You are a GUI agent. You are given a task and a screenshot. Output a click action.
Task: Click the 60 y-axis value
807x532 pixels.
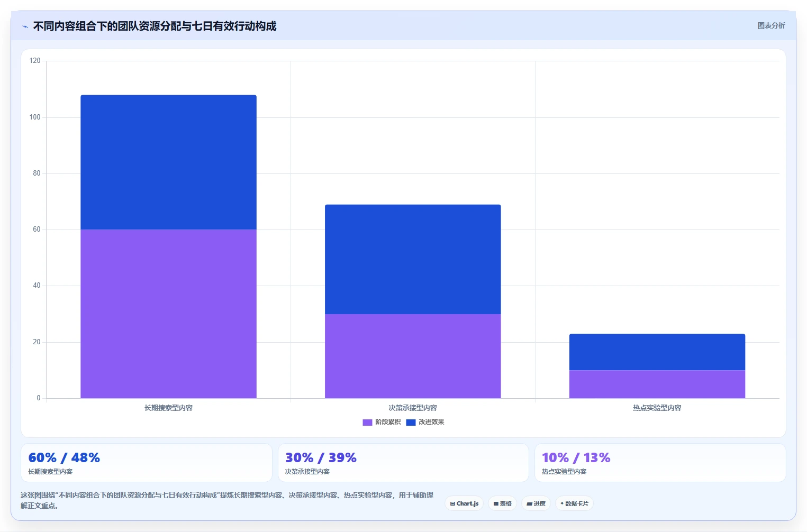point(37,230)
